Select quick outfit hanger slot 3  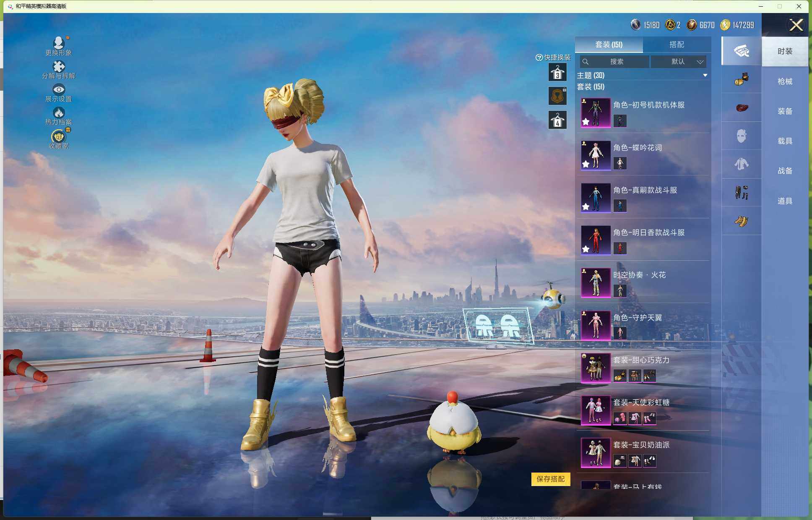pyautogui.click(x=557, y=73)
